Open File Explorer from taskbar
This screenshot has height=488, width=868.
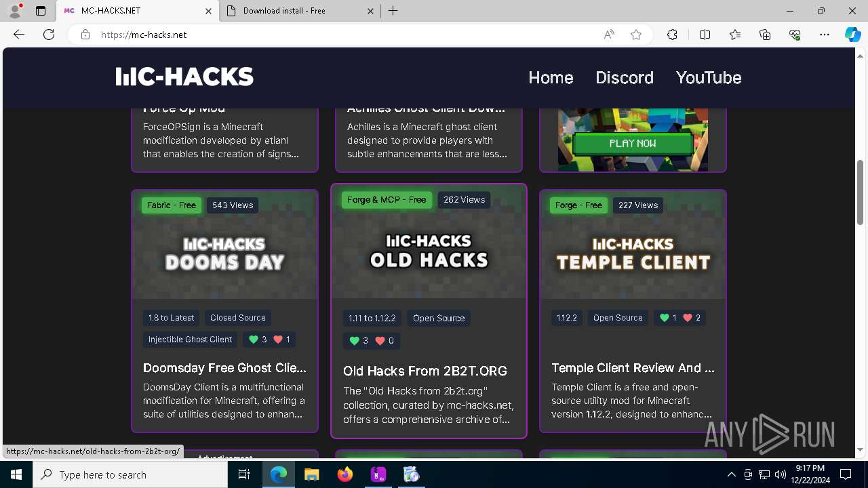click(x=312, y=474)
